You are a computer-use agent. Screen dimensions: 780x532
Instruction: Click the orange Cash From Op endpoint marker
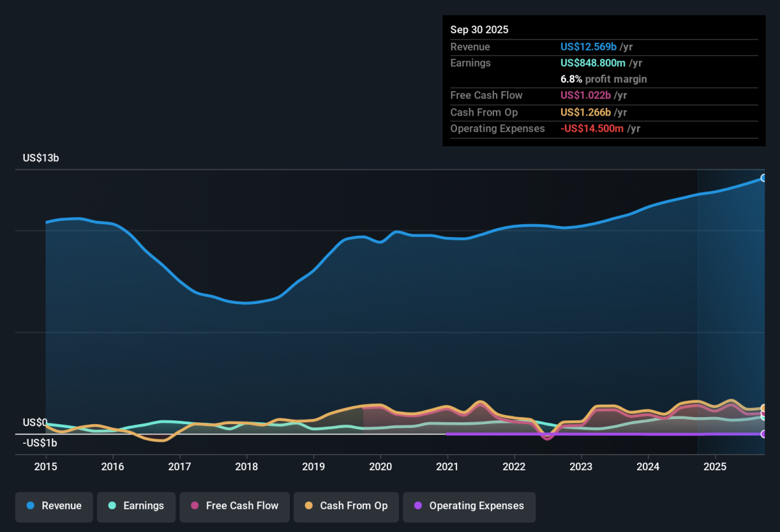pos(764,408)
